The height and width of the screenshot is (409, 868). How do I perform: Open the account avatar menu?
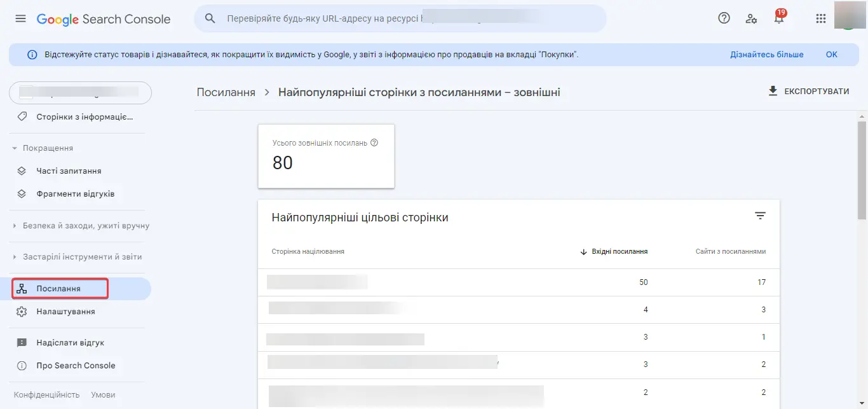[850, 16]
